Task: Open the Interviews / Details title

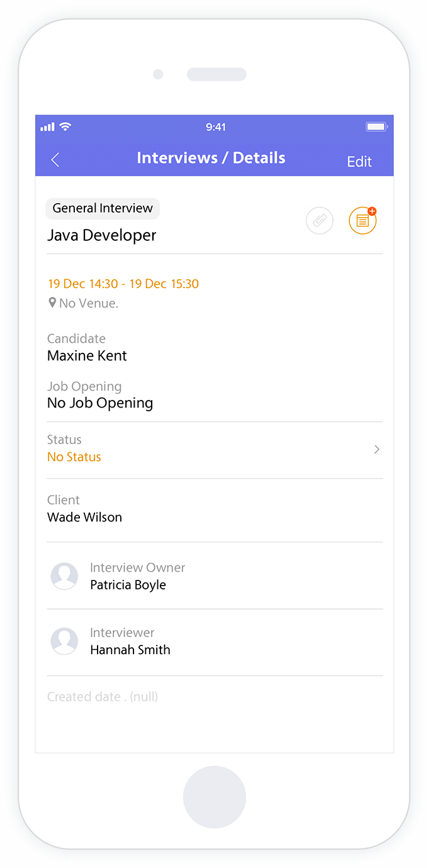Action: coord(211,158)
